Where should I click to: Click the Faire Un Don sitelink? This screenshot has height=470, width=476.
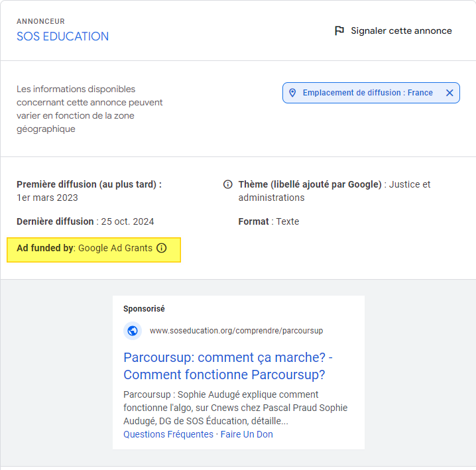[247, 434]
